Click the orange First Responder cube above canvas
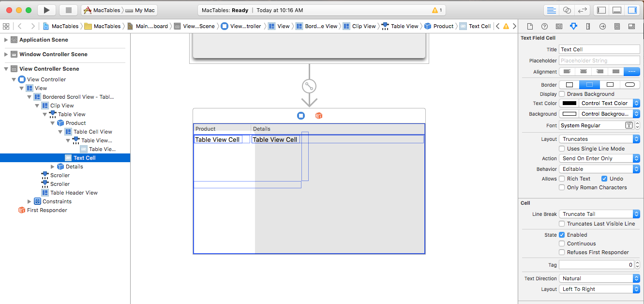Image resolution: width=644 pixels, height=304 pixels. [x=319, y=115]
